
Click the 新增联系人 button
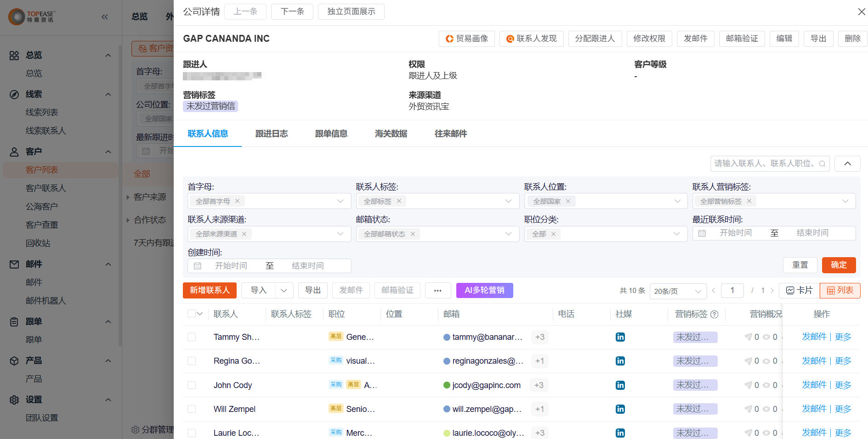point(210,290)
